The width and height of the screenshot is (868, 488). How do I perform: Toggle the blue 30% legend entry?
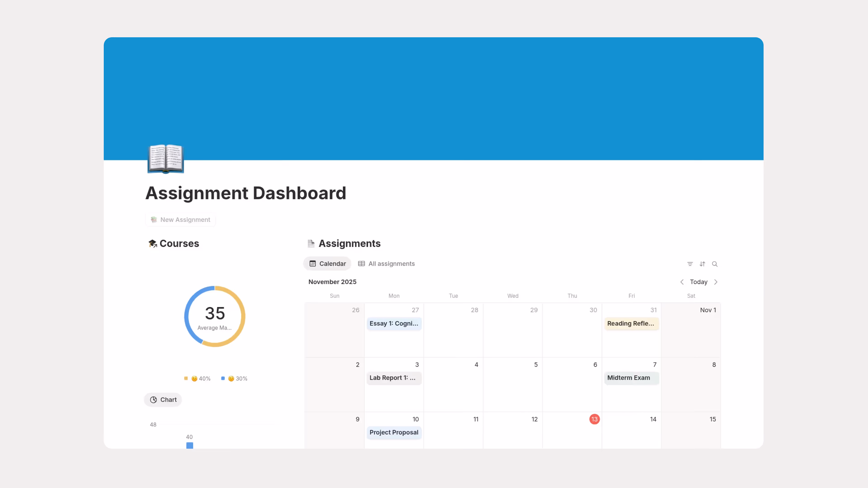pyautogui.click(x=234, y=378)
